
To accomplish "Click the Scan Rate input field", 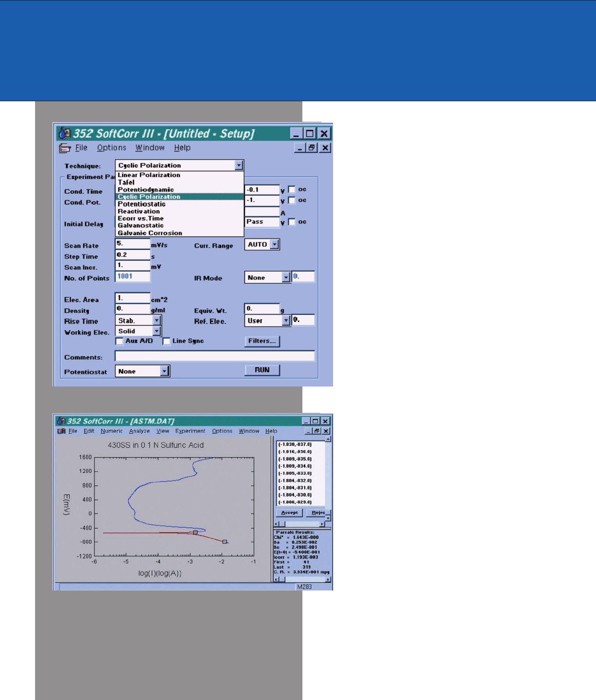I will [x=133, y=243].
